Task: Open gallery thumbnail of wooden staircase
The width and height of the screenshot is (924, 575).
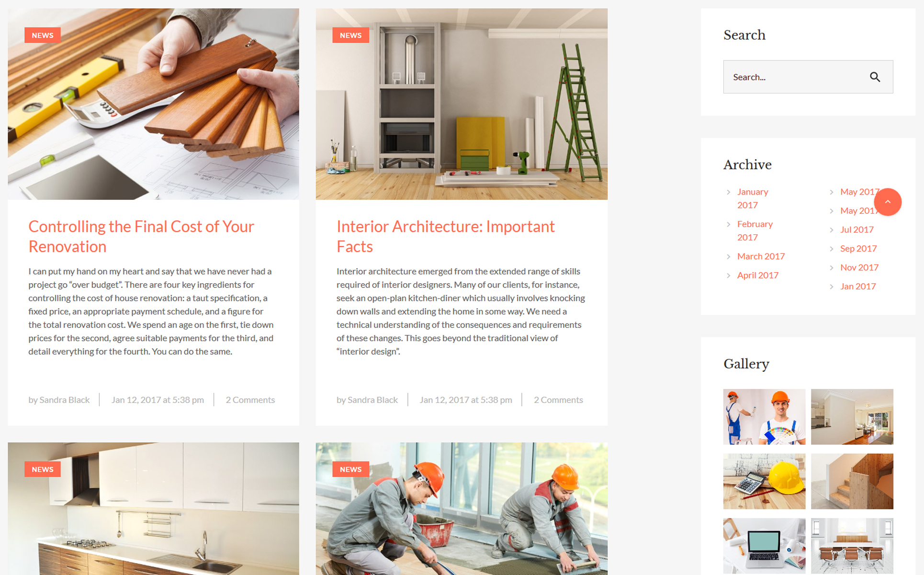Action: click(852, 482)
